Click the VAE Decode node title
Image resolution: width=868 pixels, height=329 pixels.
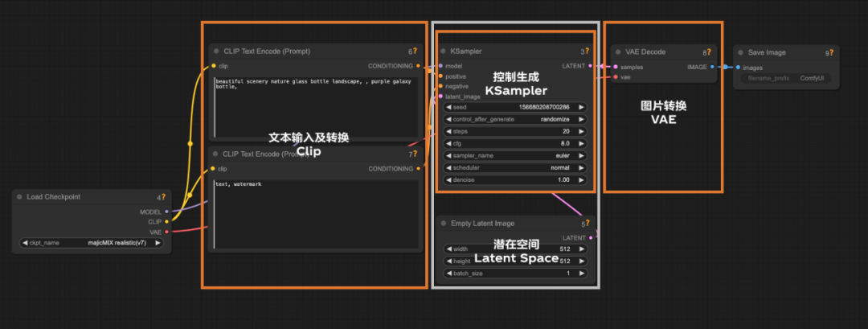coord(645,52)
